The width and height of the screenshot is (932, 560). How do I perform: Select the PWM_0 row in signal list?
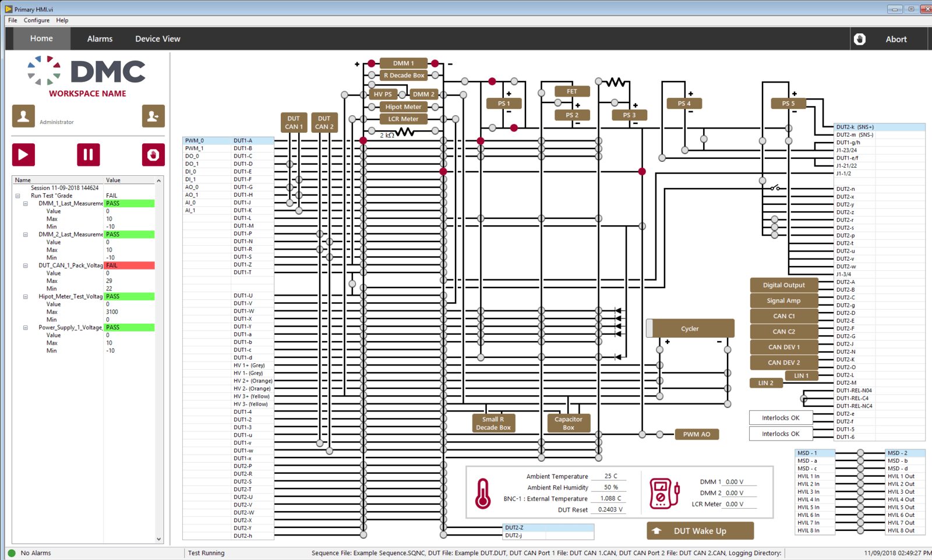coord(228,140)
